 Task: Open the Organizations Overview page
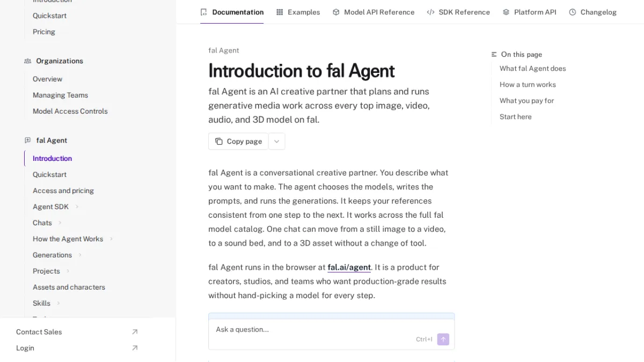click(x=47, y=79)
